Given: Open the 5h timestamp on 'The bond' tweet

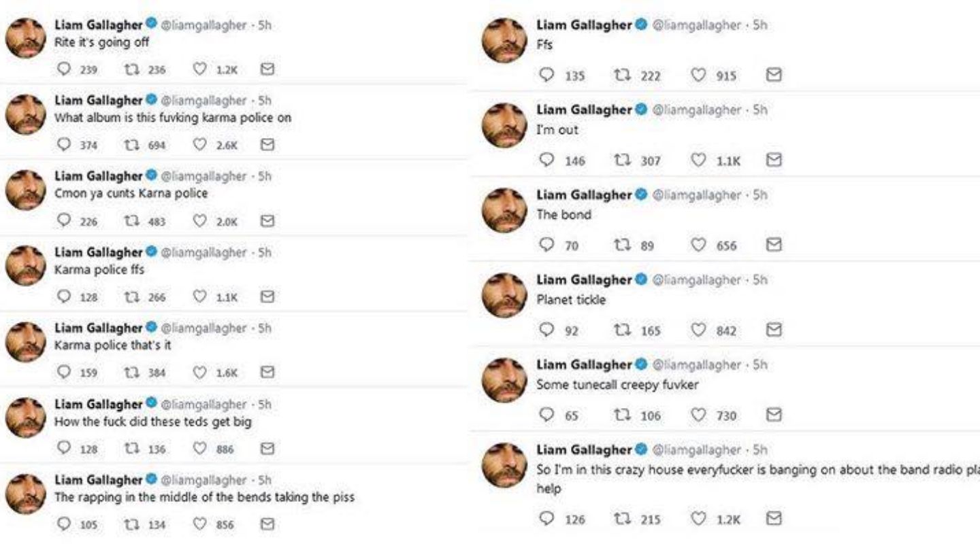Looking at the screenshot, I should point(760,195).
